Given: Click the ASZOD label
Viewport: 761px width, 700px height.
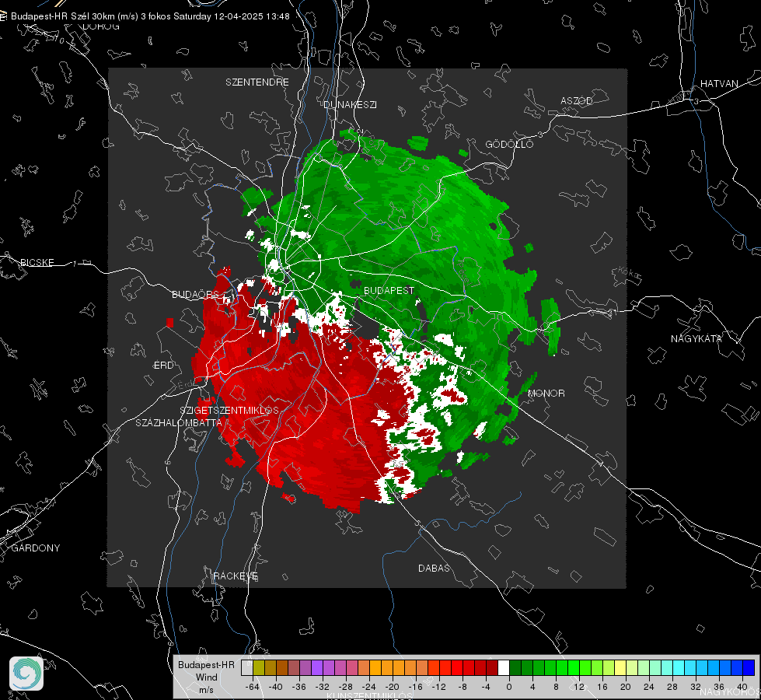Looking at the screenshot, I should 577,101.
